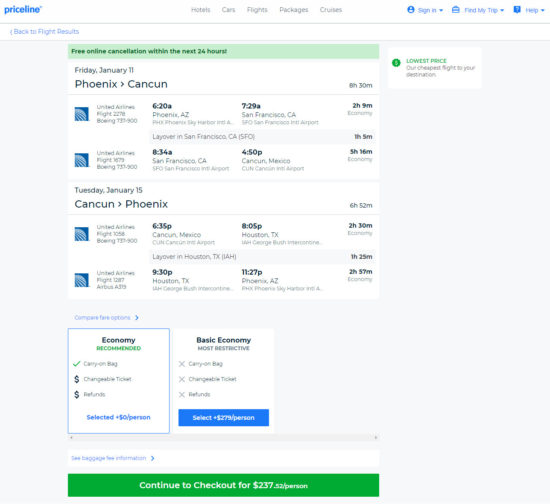The height and width of the screenshot is (504, 550).
Task: Open Compare fare options link
Action: pyautogui.click(x=102, y=317)
